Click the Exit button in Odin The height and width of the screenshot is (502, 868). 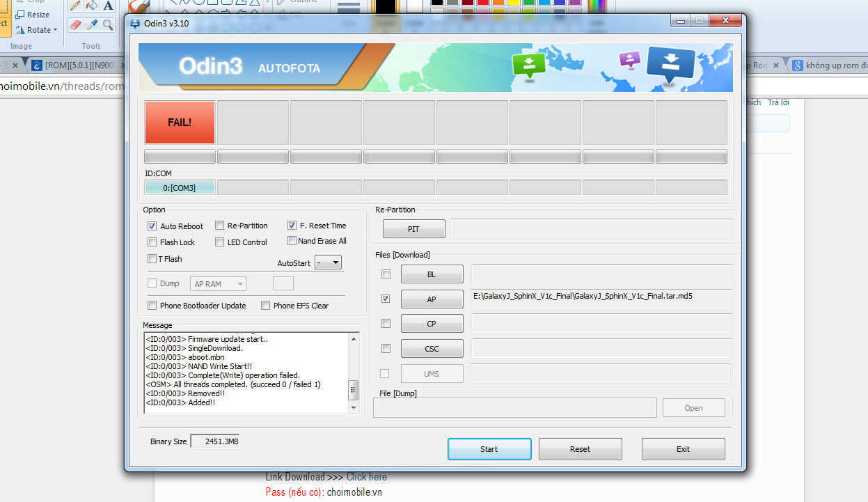pyautogui.click(x=683, y=449)
